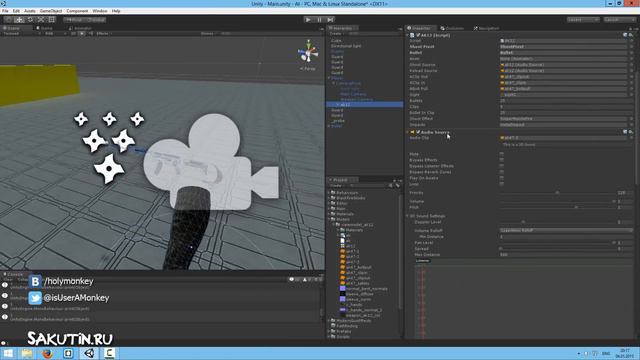
Task: Switch to the Occlusion tab
Action: click(x=453, y=28)
